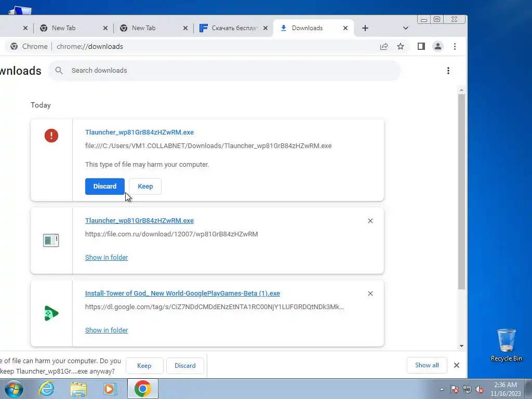
Task: Click the Chrome taskbar icon
Action: (x=142, y=389)
